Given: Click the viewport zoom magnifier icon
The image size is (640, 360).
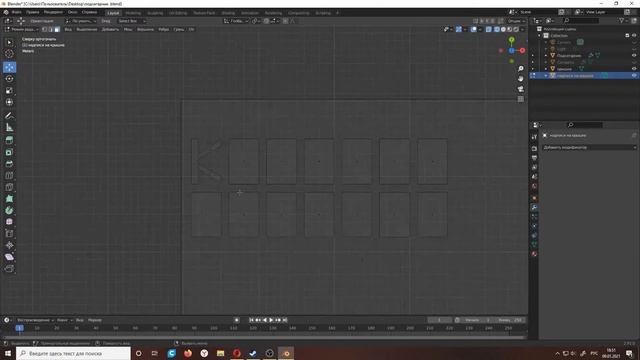Looking at the screenshot, I should click(521, 69).
